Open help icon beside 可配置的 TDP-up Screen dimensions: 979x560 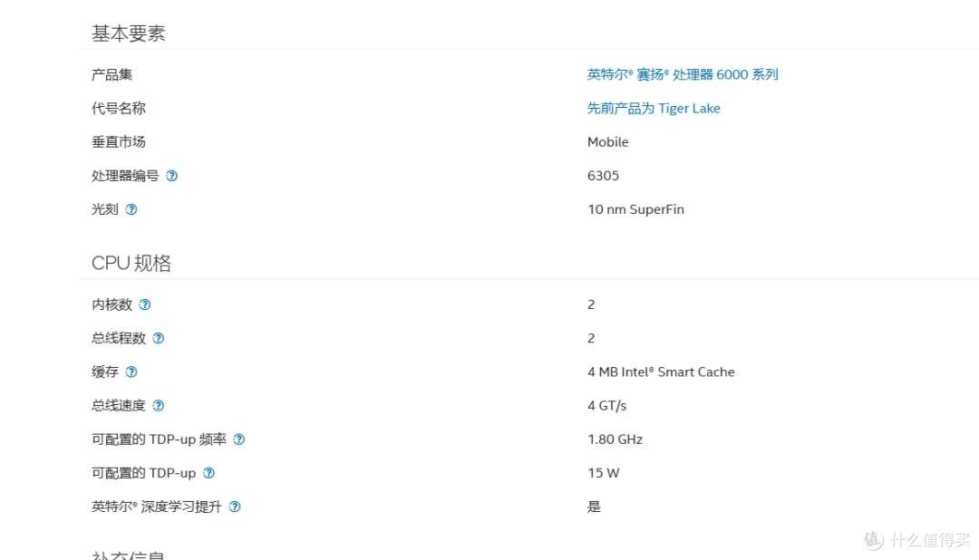point(209,473)
